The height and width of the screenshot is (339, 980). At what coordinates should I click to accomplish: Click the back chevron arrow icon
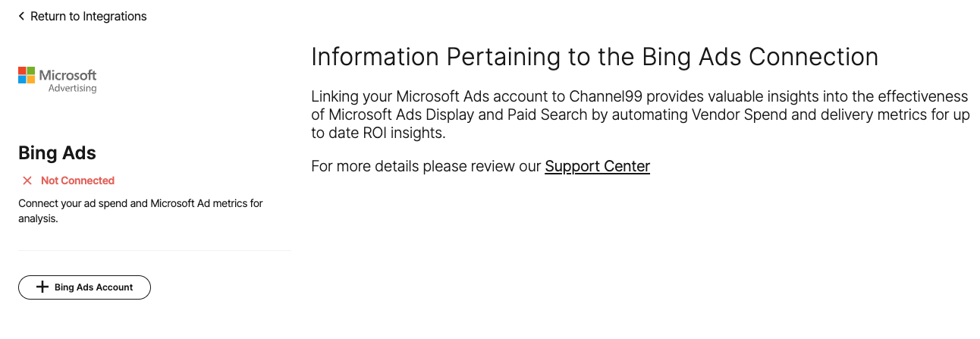click(x=21, y=16)
